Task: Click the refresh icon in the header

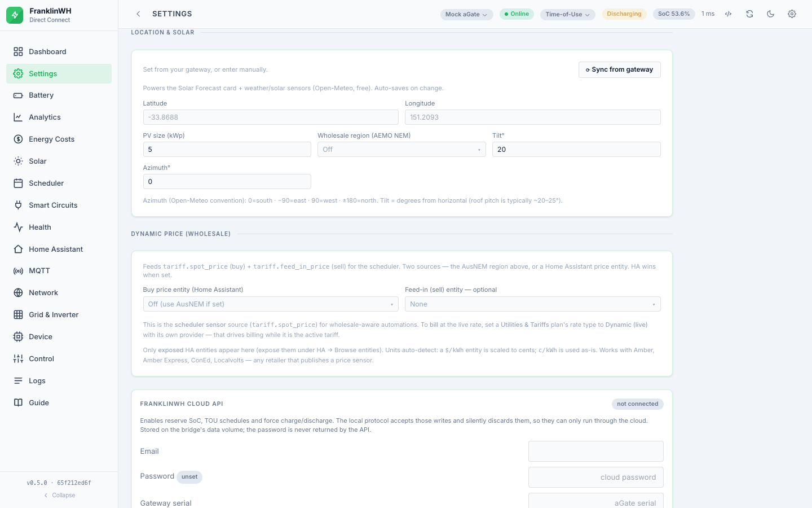Action: coord(749,14)
